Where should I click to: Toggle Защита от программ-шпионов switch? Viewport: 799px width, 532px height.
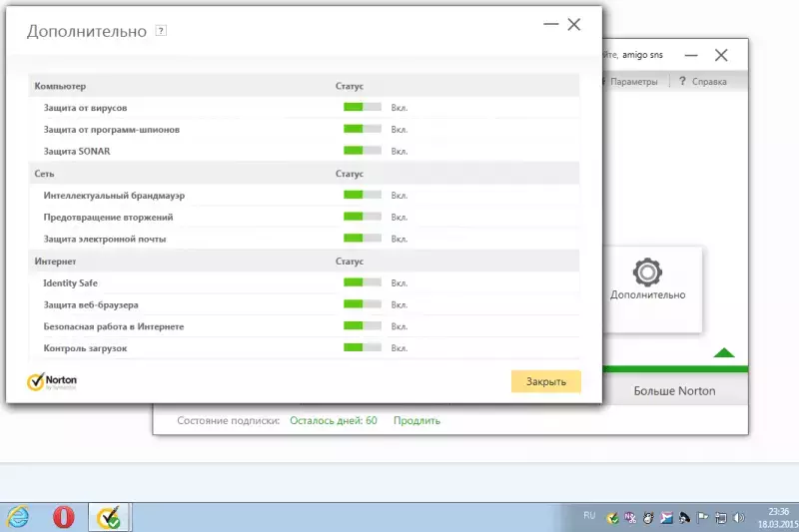point(363,129)
